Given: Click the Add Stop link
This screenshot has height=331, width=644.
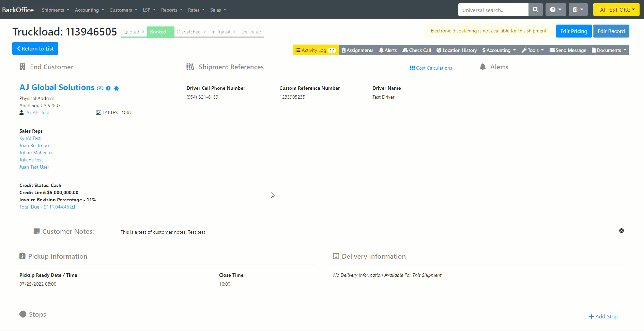Looking at the screenshot, I should coord(603,316).
